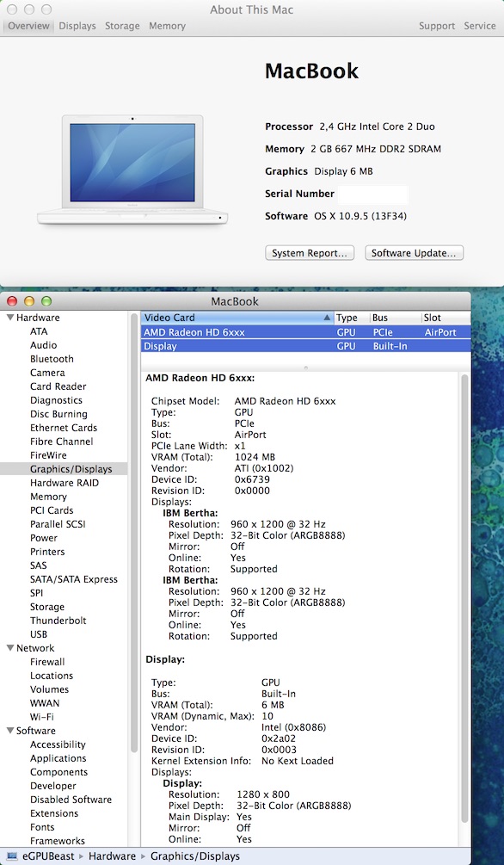Select ATA in the sidebar
The height and width of the screenshot is (865, 504).
pos(39,331)
